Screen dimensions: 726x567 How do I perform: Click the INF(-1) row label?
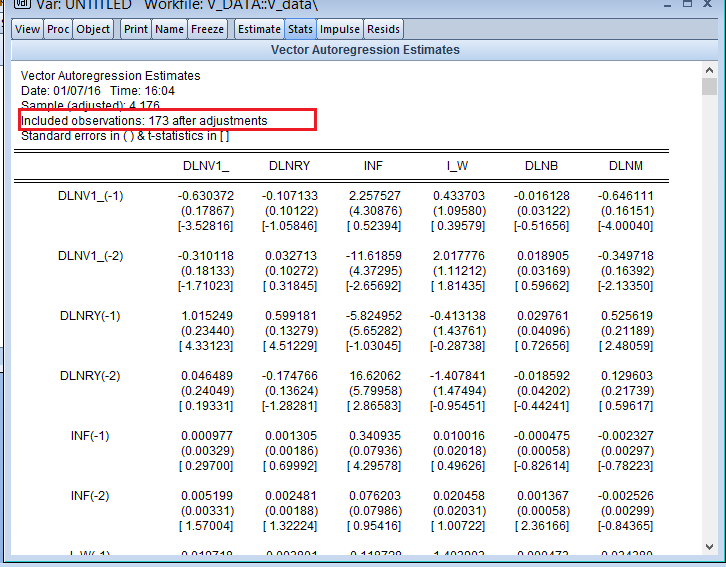click(x=90, y=436)
